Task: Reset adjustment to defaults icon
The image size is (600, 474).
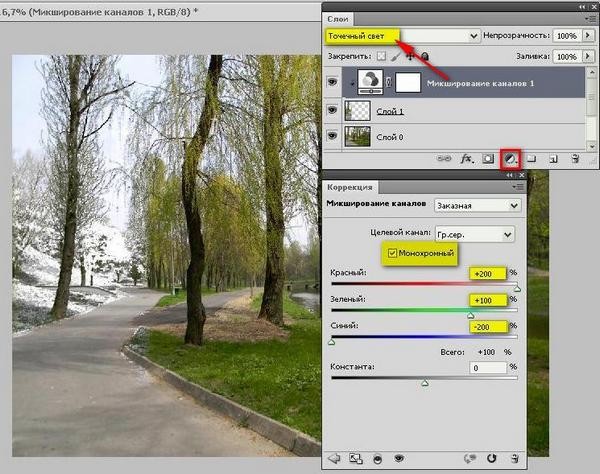Action: pyautogui.click(x=491, y=458)
